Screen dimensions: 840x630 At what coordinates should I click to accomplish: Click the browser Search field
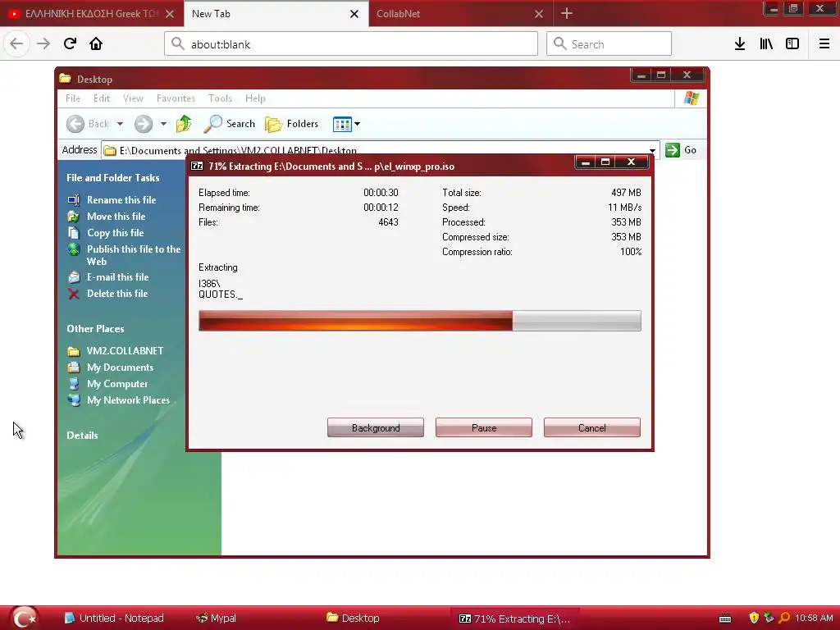coord(609,44)
